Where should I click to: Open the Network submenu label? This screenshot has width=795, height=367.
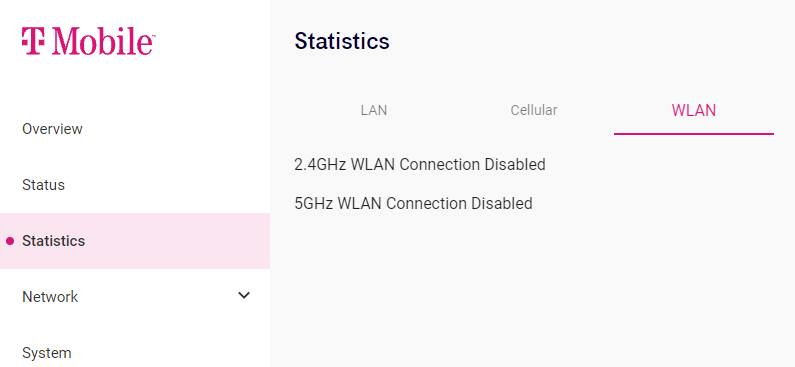[50, 297]
